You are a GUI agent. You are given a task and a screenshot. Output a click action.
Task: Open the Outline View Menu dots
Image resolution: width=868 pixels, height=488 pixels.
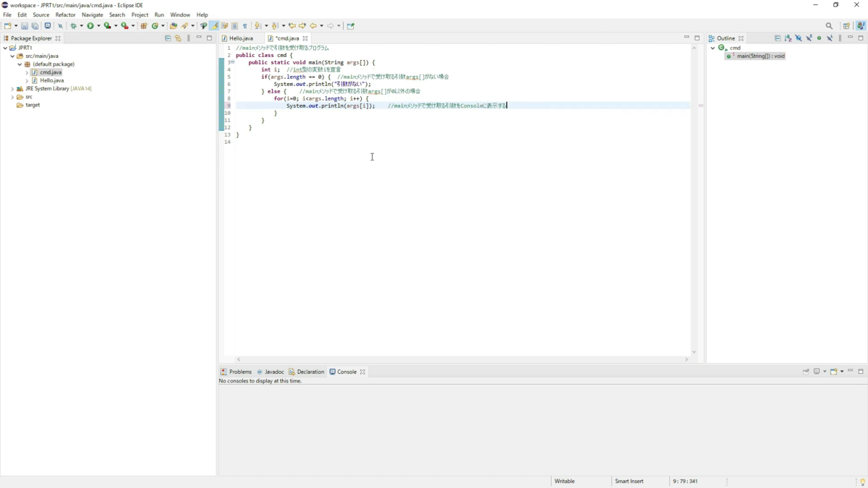point(840,38)
